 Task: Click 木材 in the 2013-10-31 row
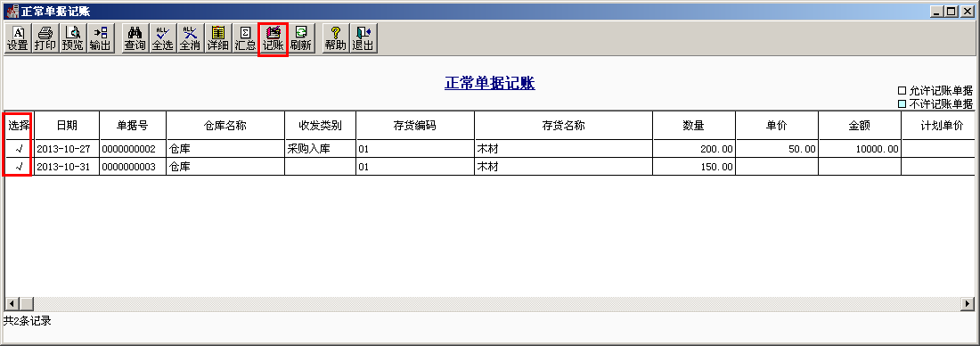click(x=564, y=167)
